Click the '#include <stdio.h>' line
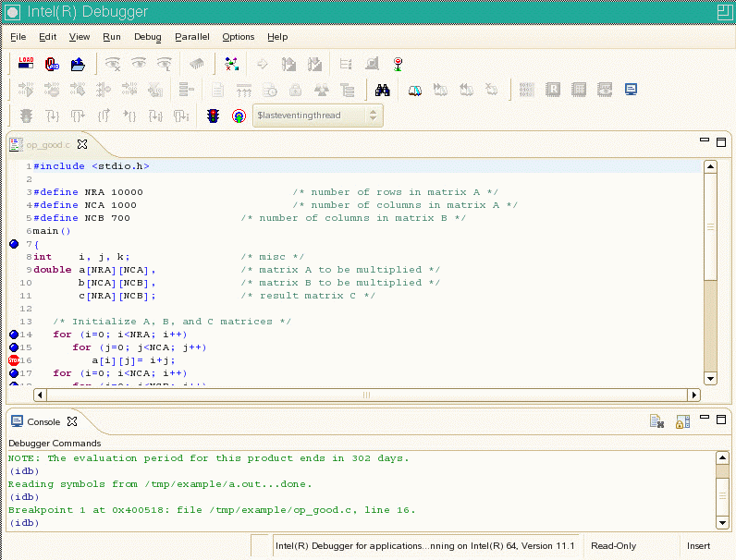Viewport: 736px width, 560px height. 92,166
